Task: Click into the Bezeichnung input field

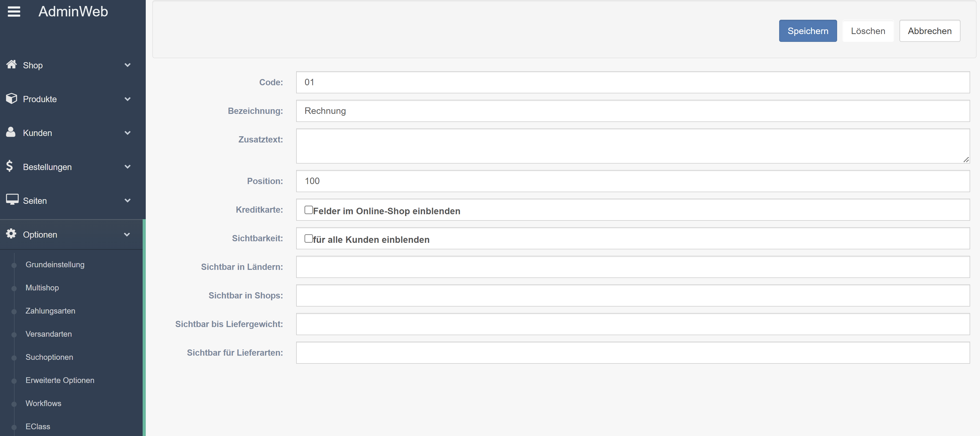Action: (633, 111)
